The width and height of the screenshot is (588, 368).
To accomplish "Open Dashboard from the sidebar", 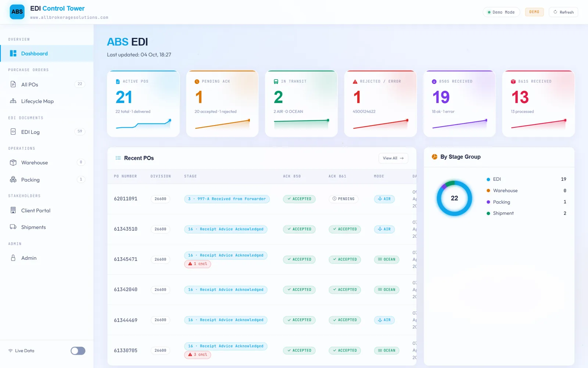I will (x=47, y=53).
